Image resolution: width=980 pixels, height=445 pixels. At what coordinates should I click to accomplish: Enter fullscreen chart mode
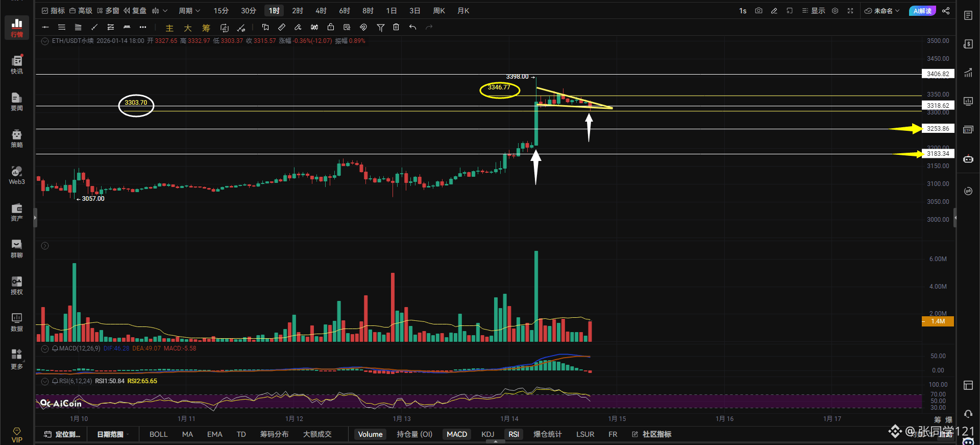850,11
